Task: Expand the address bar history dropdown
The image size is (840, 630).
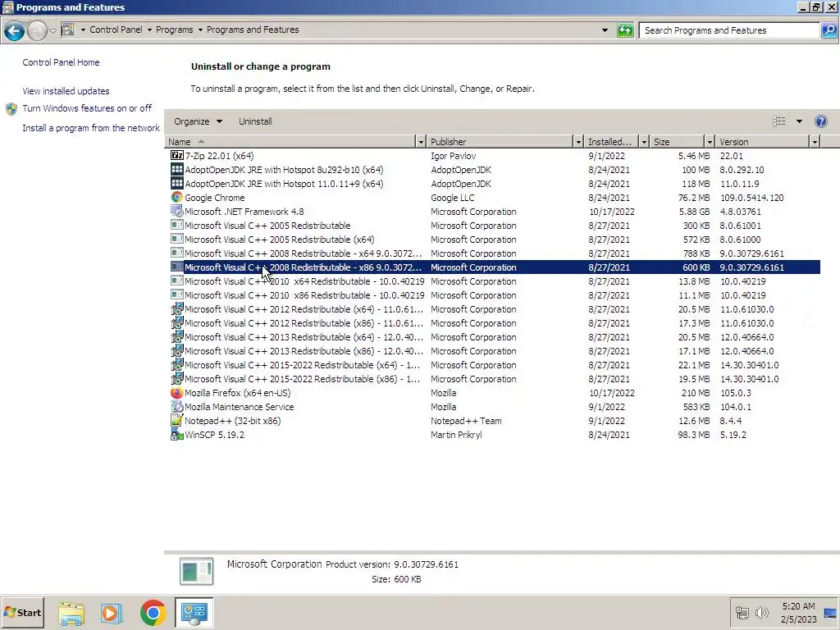Action: [x=605, y=30]
